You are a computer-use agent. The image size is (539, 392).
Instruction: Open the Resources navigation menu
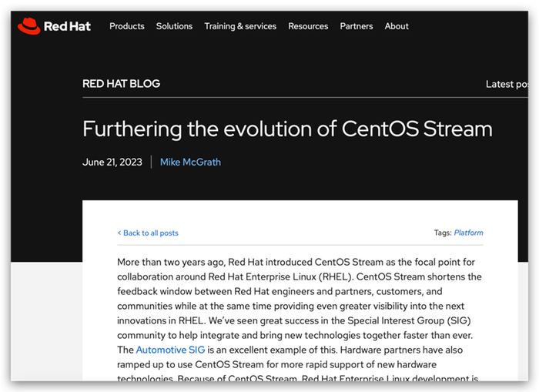308,26
